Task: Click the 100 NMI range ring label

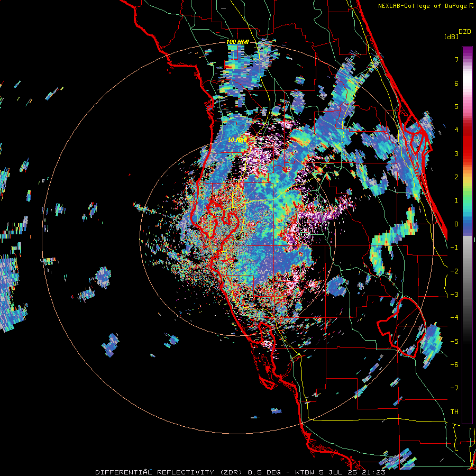Action: 237,42
